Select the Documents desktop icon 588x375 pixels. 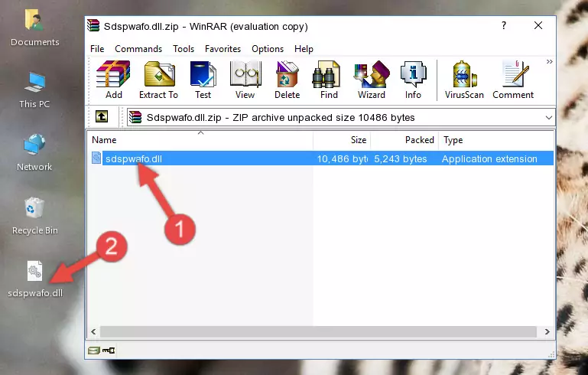coord(34,28)
